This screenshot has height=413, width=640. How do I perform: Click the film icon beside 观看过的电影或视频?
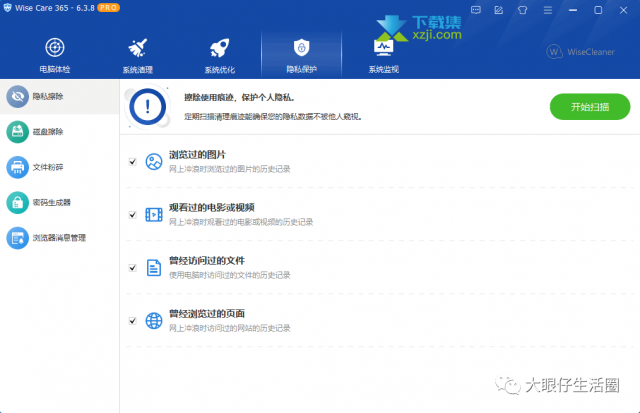pos(154,215)
